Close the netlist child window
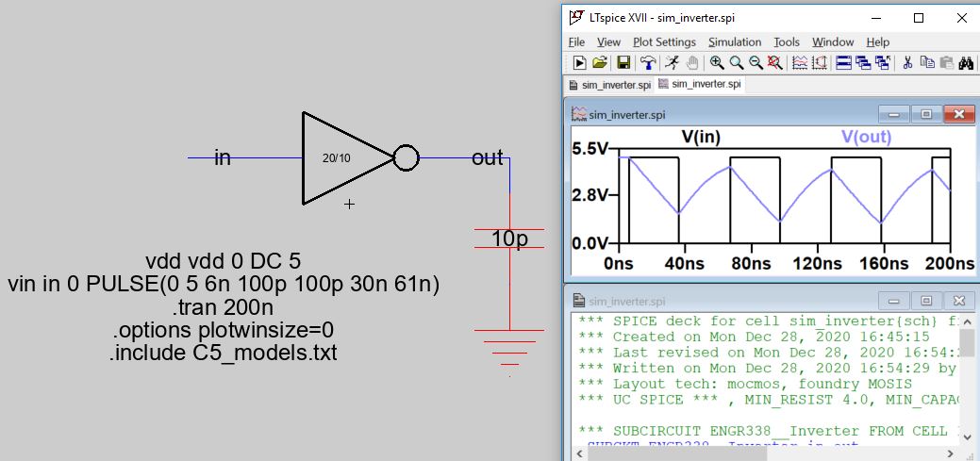This screenshot has width=980, height=461. pyautogui.click(x=958, y=301)
